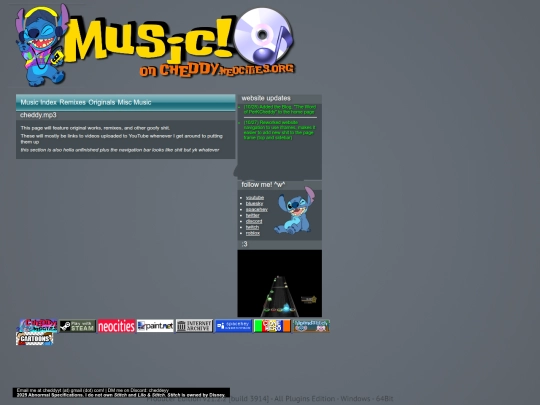540x405 pixels.
Task: Click the Music! header logo
Action: point(150,40)
